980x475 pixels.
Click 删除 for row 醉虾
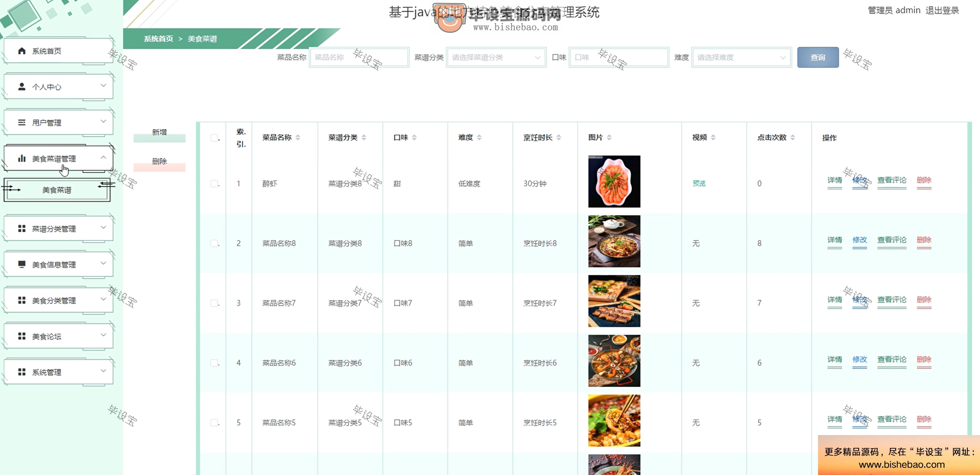(x=924, y=180)
